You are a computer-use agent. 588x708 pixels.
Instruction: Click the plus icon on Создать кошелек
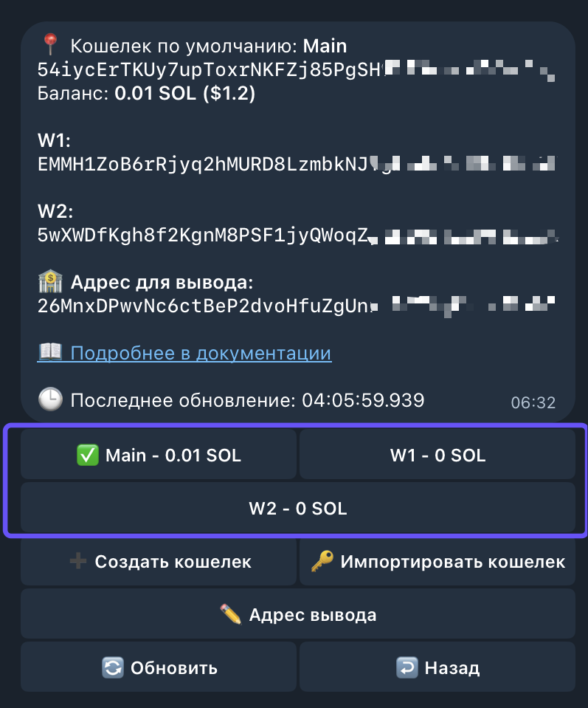coord(77,562)
